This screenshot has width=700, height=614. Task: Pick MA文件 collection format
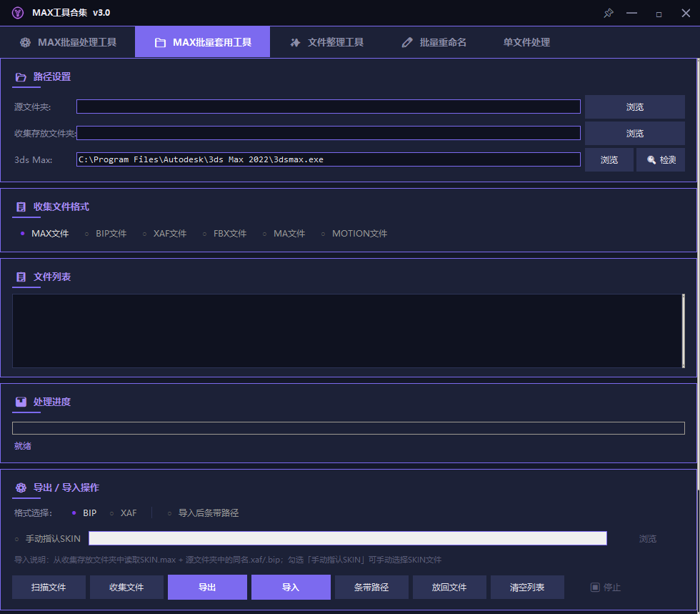point(284,234)
